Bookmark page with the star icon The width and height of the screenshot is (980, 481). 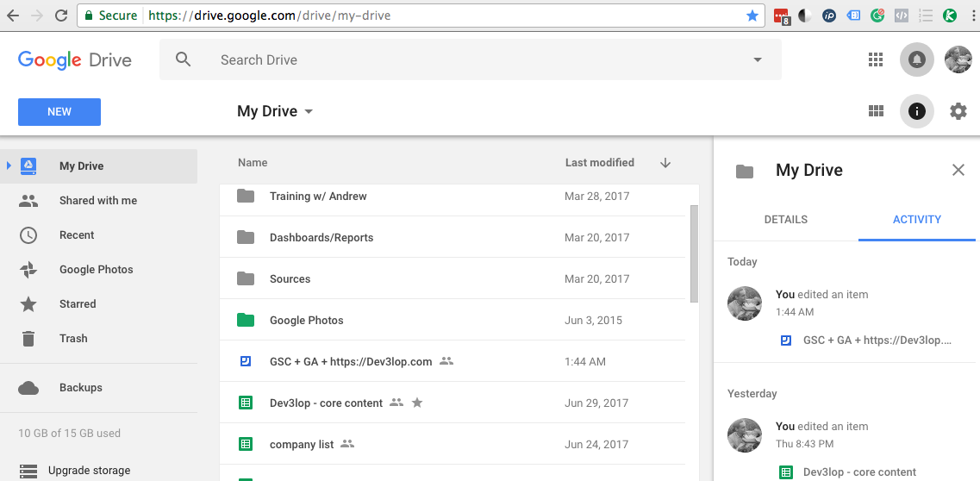pyautogui.click(x=752, y=16)
